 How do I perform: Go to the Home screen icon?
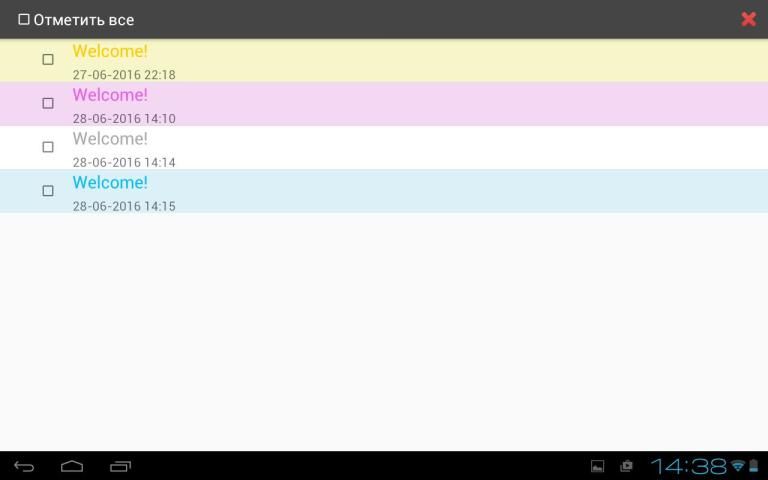(72, 466)
